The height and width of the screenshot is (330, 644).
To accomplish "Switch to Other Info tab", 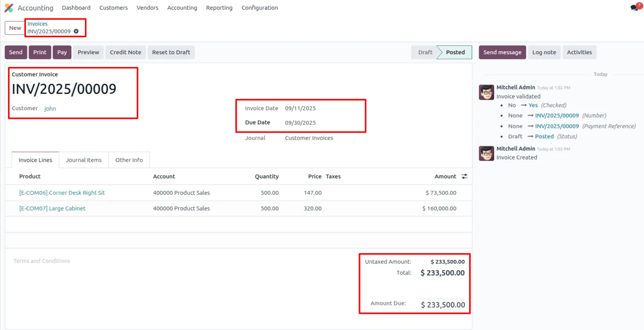I will 129,160.
